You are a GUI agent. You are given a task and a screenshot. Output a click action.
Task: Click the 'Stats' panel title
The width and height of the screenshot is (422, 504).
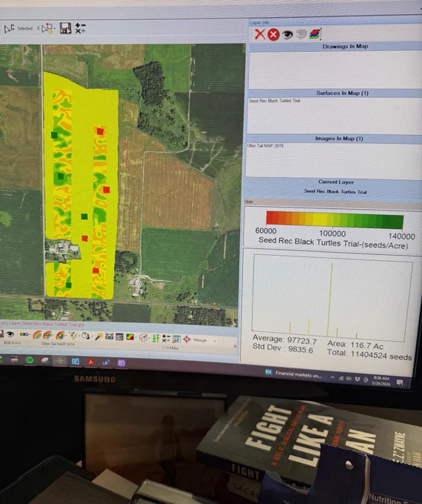pyautogui.click(x=249, y=202)
